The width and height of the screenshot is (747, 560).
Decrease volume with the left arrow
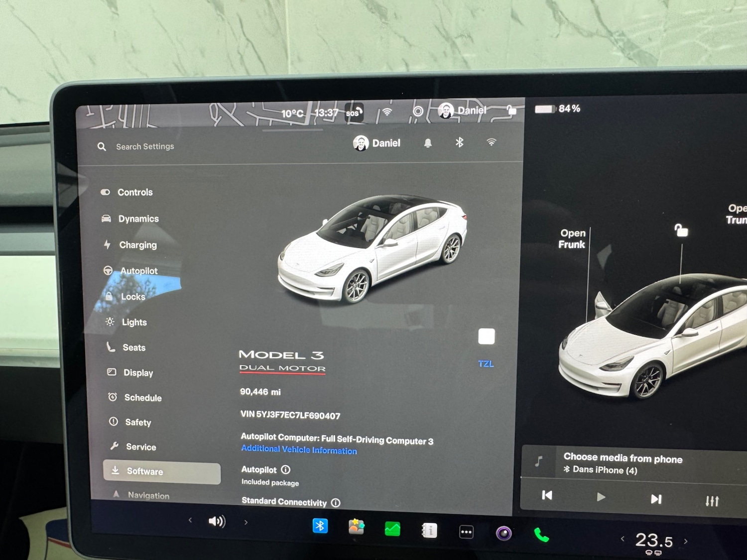(190, 520)
